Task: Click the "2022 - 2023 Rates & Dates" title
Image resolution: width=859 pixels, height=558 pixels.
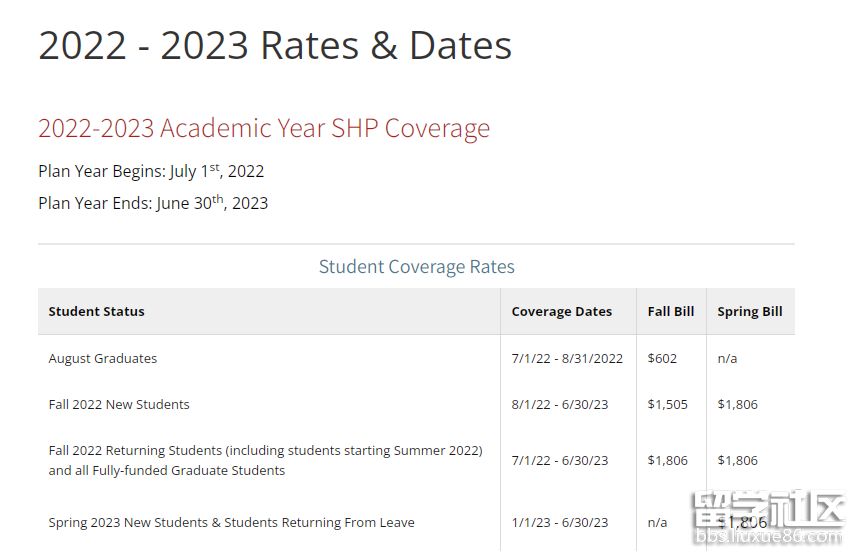Action: [x=275, y=46]
